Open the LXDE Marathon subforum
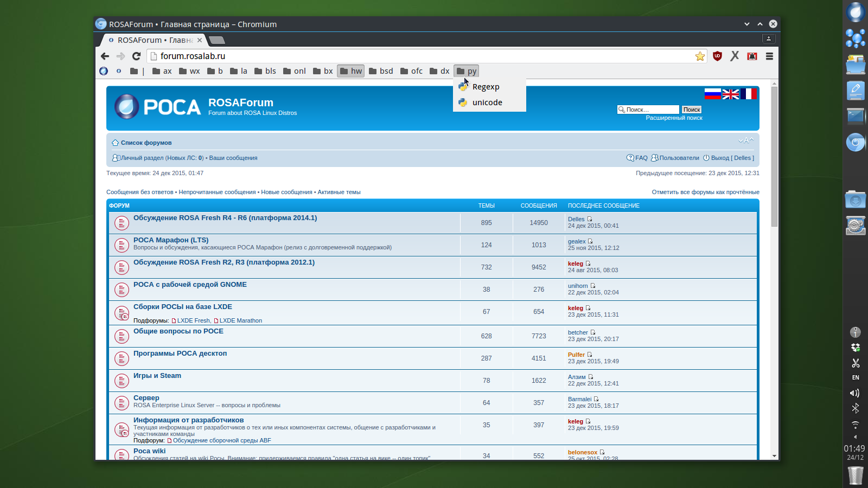The height and width of the screenshot is (488, 868). [x=241, y=320]
